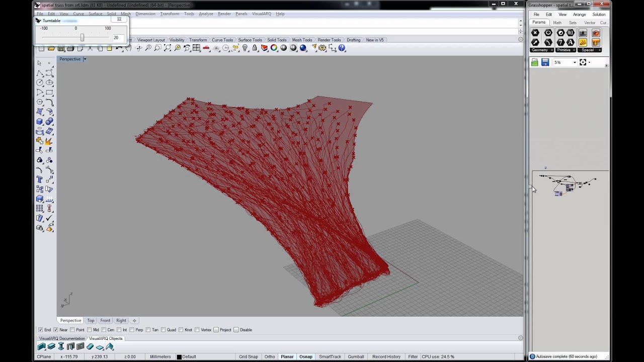Screen dimensions: 644x362
Task: Select the Box solid tool
Action: [40, 122]
